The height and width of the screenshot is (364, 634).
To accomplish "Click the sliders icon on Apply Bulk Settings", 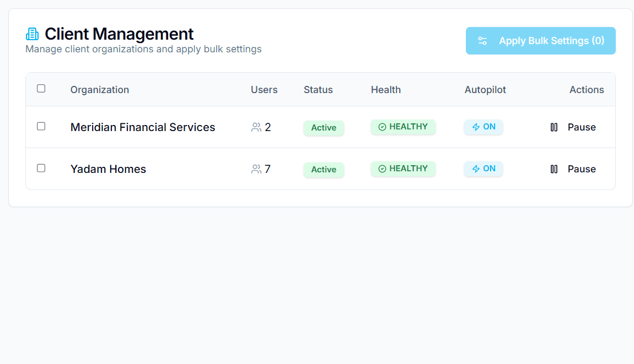I will 482,40.
